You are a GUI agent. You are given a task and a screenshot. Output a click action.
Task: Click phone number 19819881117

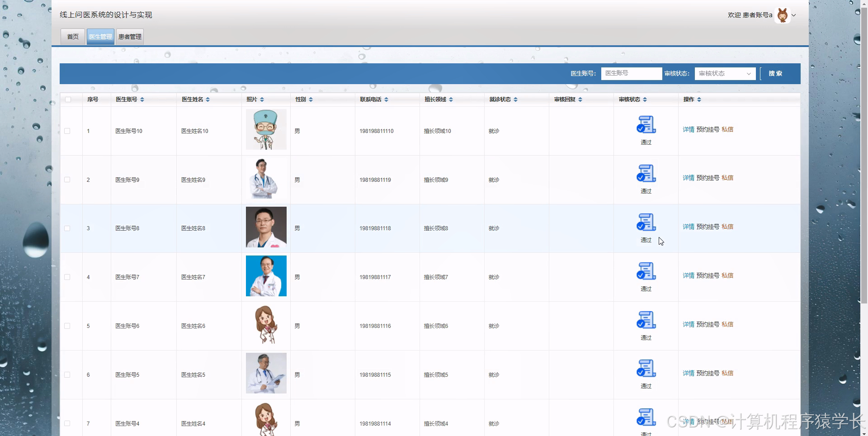(375, 277)
